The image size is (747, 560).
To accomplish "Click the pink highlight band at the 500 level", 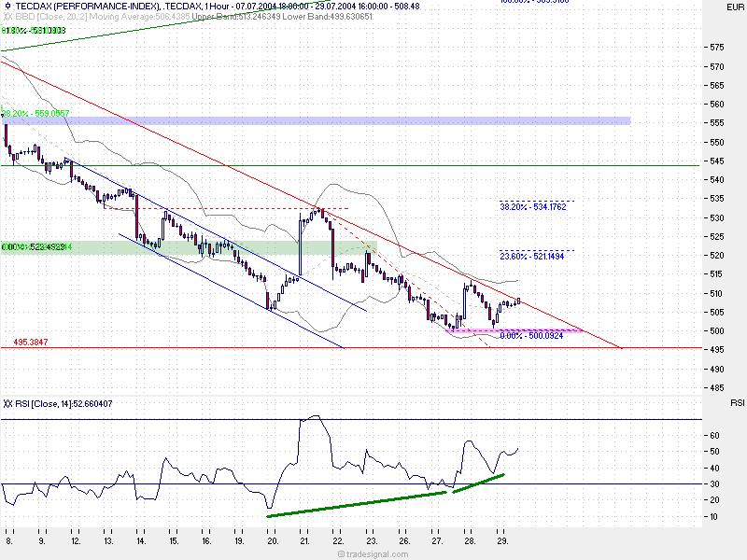I will click(514, 330).
